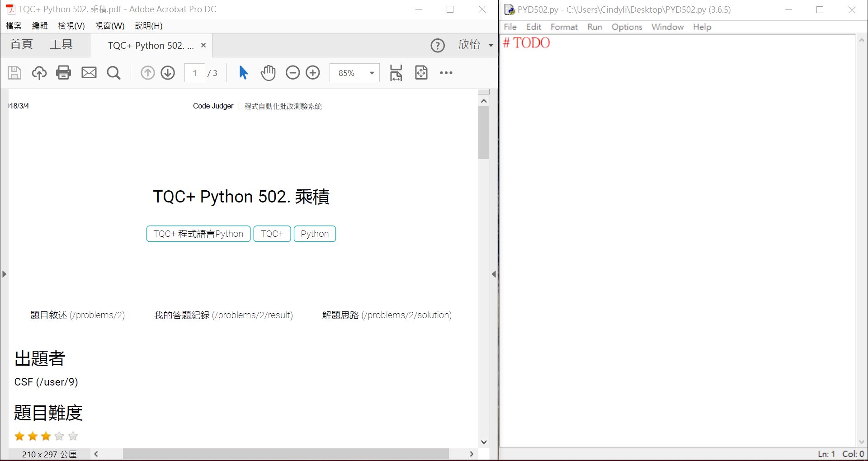Image resolution: width=868 pixels, height=461 pixels.
Task: Select the arrow selection tool
Action: [243, 73]
